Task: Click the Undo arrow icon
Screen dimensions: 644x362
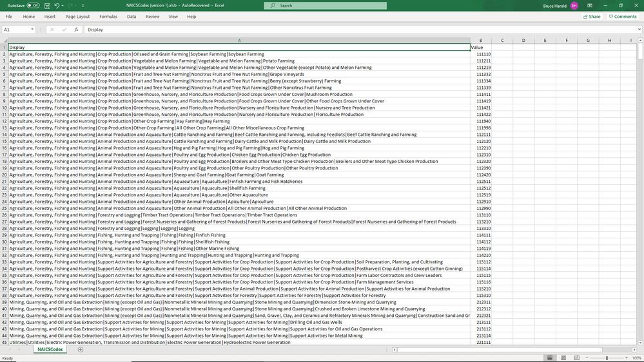Action: [x=57, y=6]
